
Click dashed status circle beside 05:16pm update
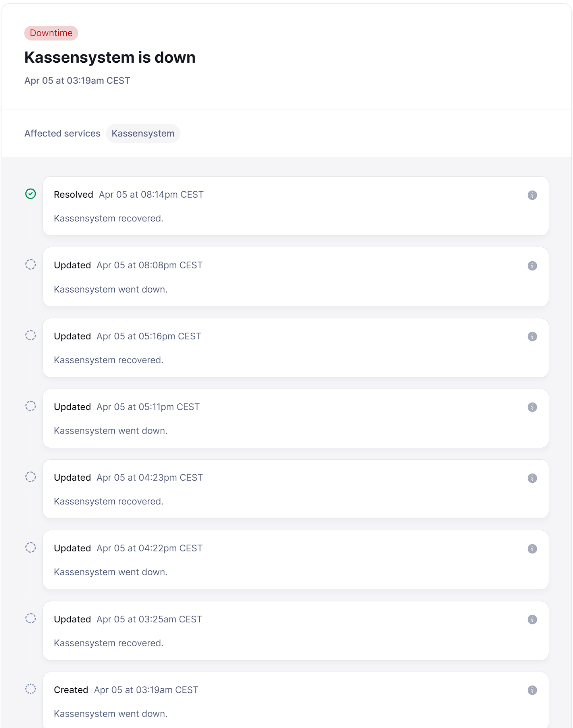[x=31, y=335]
